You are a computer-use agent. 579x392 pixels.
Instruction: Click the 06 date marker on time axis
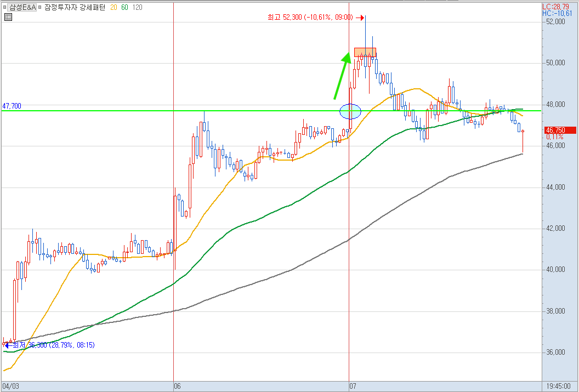click(177, 387)
